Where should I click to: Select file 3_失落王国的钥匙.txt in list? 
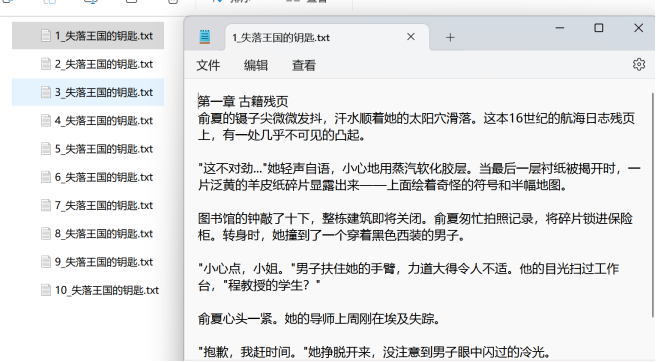[x=88, y=92]
